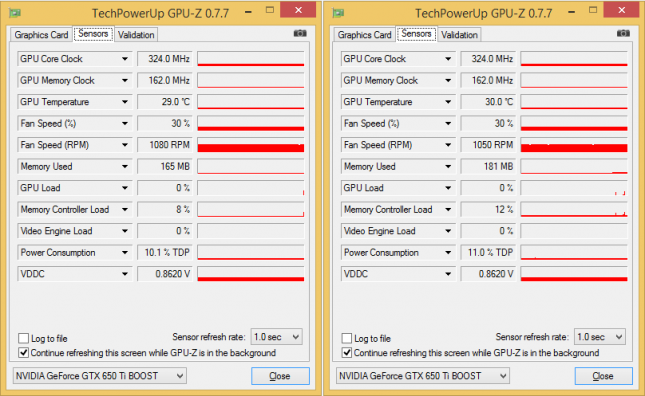Click 11.0 % TDP power value
Viewport: 645px width, 396px height.
(x=488, y=252)
